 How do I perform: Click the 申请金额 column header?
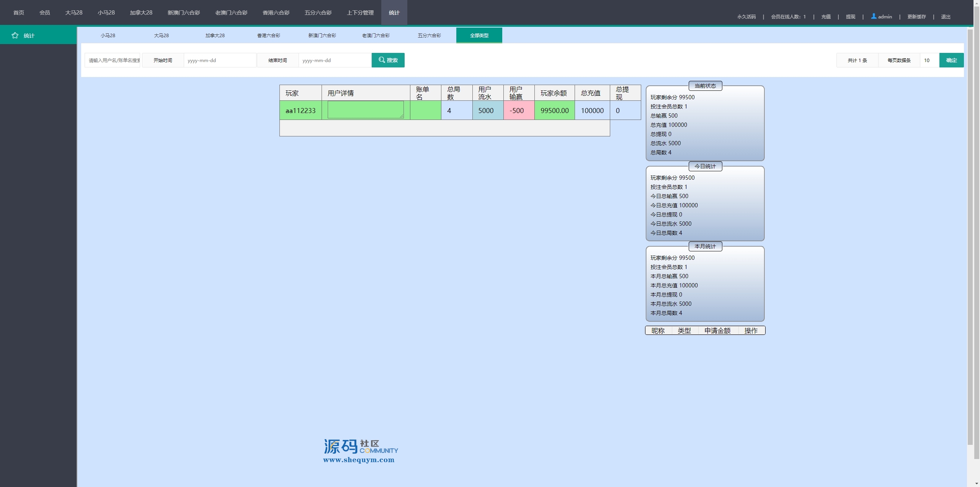[x=717, y=330]
